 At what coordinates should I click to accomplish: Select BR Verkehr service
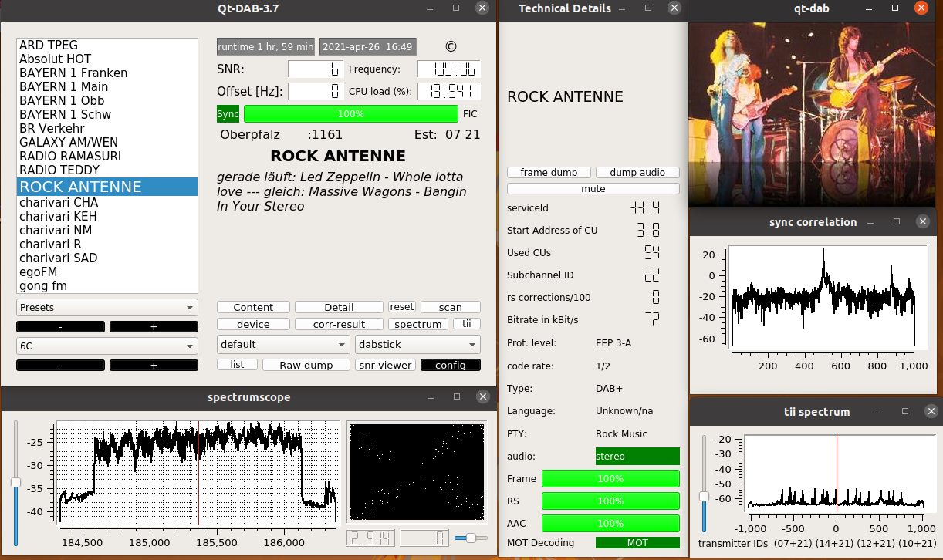107,129
